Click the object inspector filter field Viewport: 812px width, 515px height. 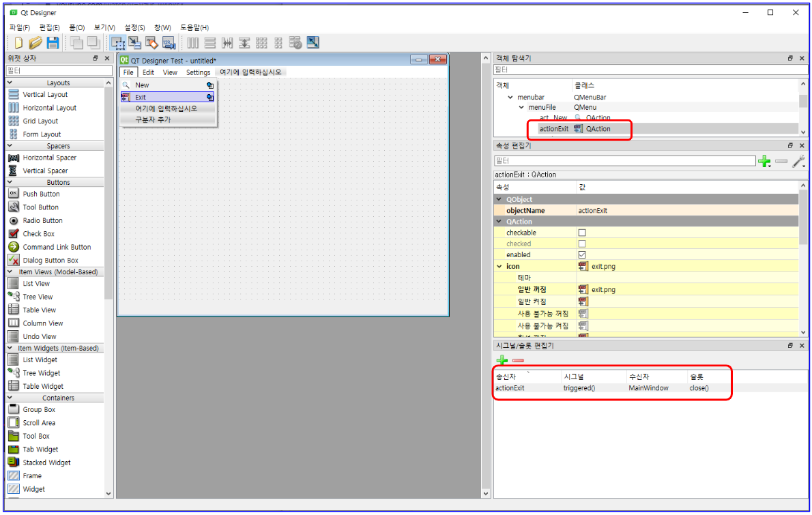pyautogui.click(x=650, y=70)
